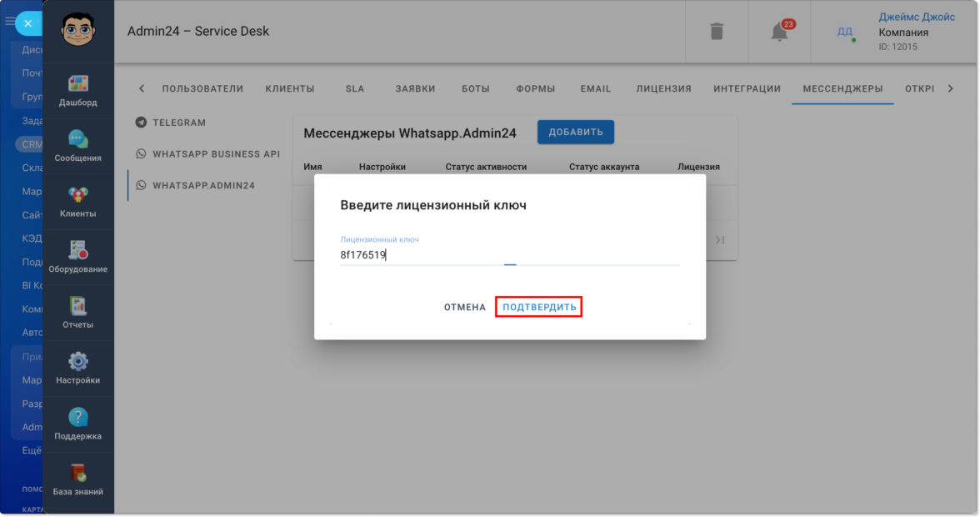This screenshot has width=980, height=517.
Task: Click the Статус аккаунта column header
Action: click(603, 167)
